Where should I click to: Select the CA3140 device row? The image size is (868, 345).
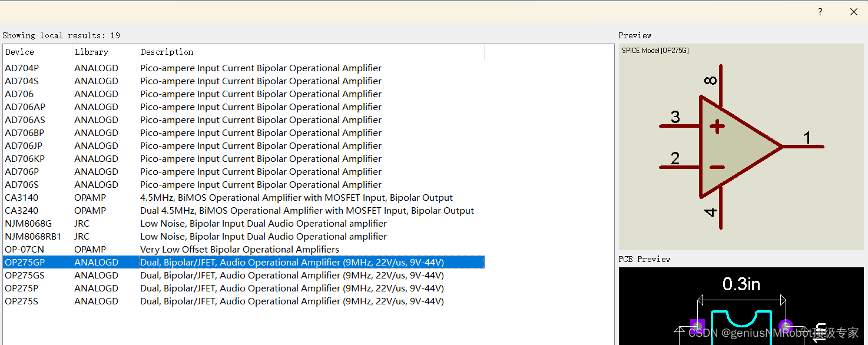(x=244, y=198)
